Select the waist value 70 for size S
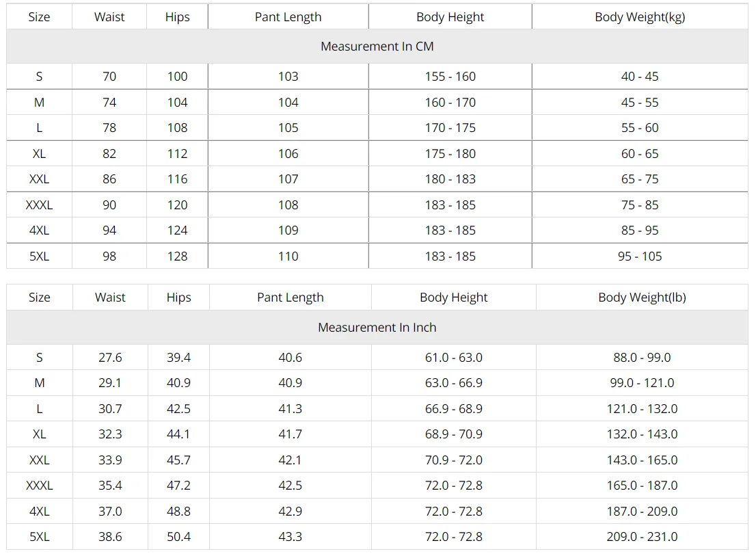Viewport: 756px width, 556px height. pos(109,76)
